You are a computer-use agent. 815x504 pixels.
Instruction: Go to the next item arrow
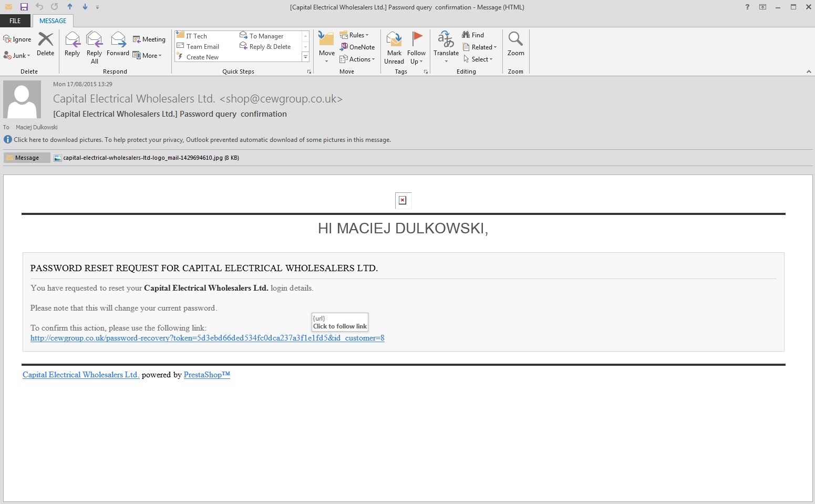85,7
